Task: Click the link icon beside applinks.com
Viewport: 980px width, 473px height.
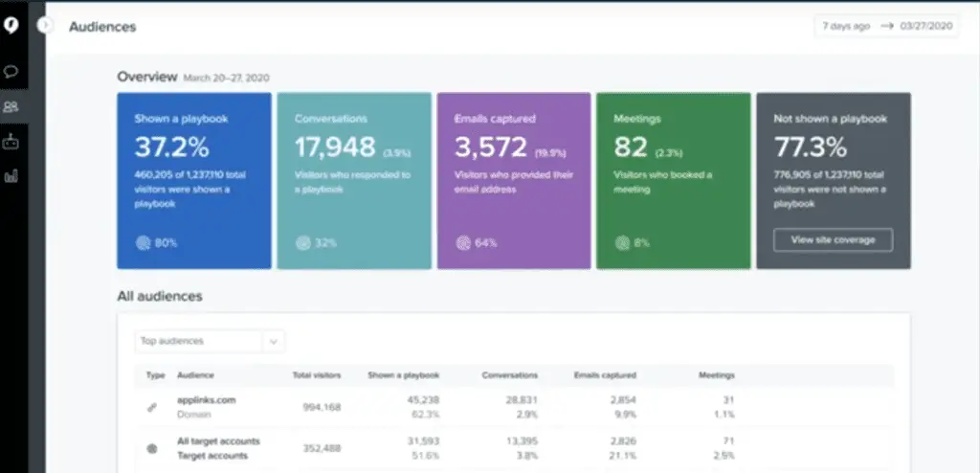Action: coord(151,407)
